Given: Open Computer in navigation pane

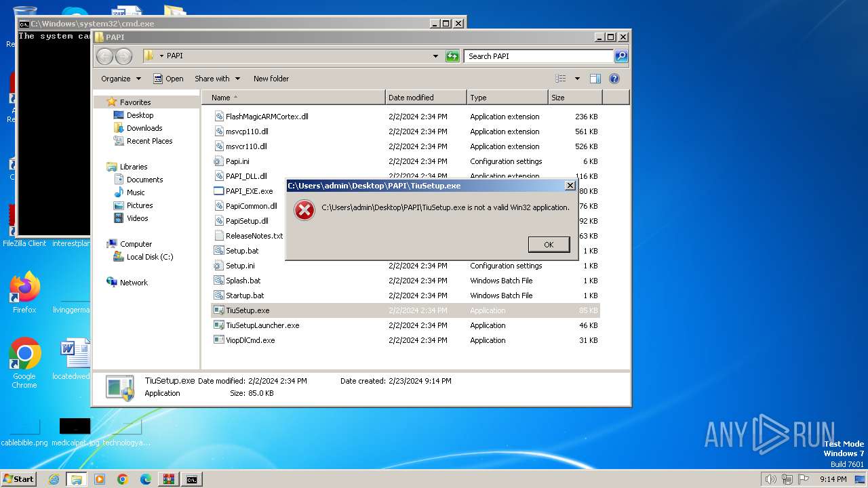Looking at the screenshot, I should (136, 244).
